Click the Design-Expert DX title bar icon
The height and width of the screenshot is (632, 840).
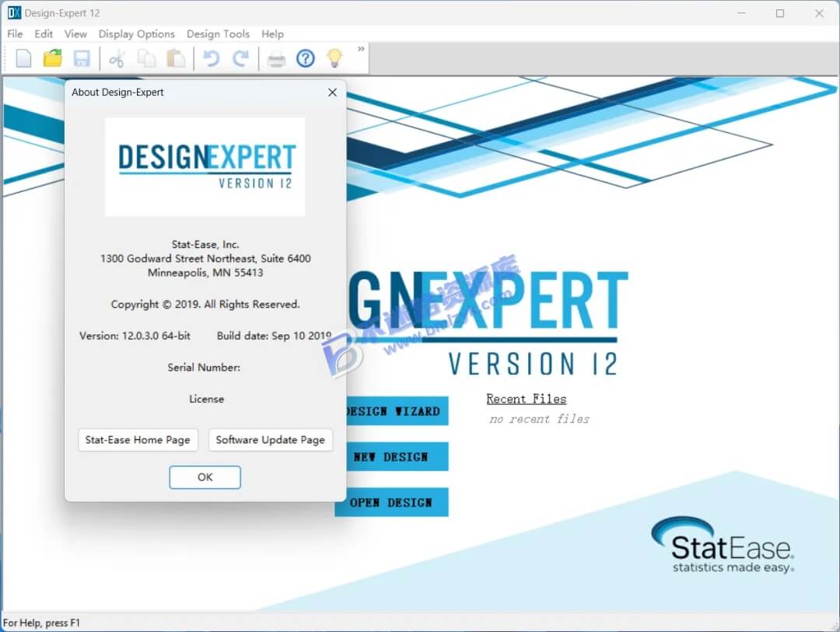point(14,12)
